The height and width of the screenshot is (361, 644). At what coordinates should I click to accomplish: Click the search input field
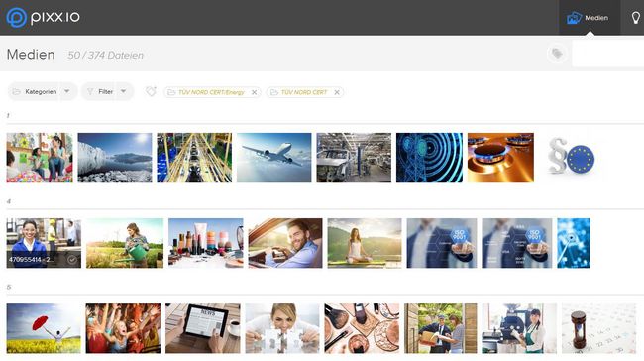coord(608,54)
